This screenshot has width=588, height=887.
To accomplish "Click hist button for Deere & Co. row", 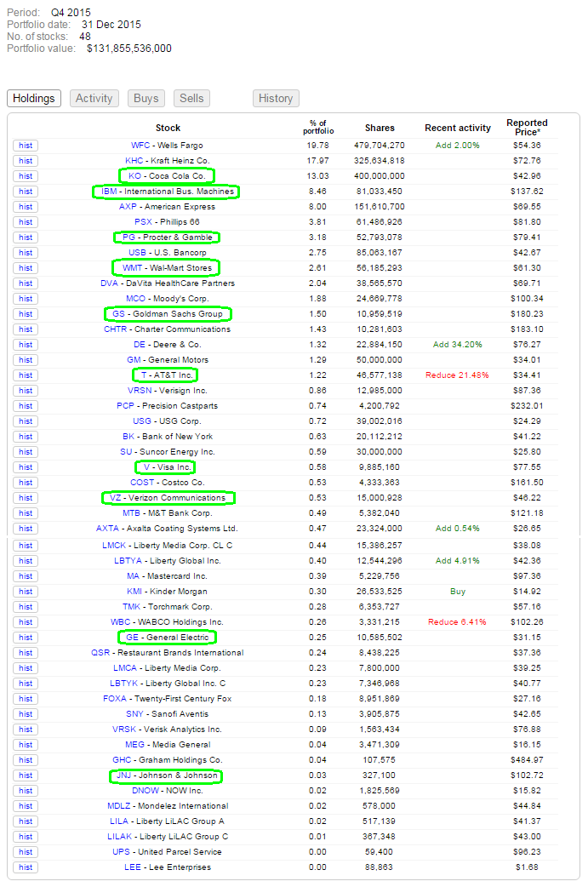I will (x=26, y=345).
